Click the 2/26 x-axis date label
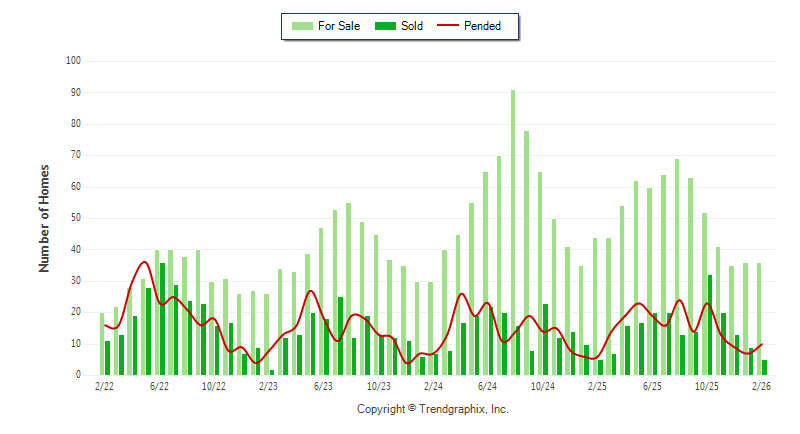The width and height of the screenshot is (800, 434). pyautogui.click(x=761, y=386)
